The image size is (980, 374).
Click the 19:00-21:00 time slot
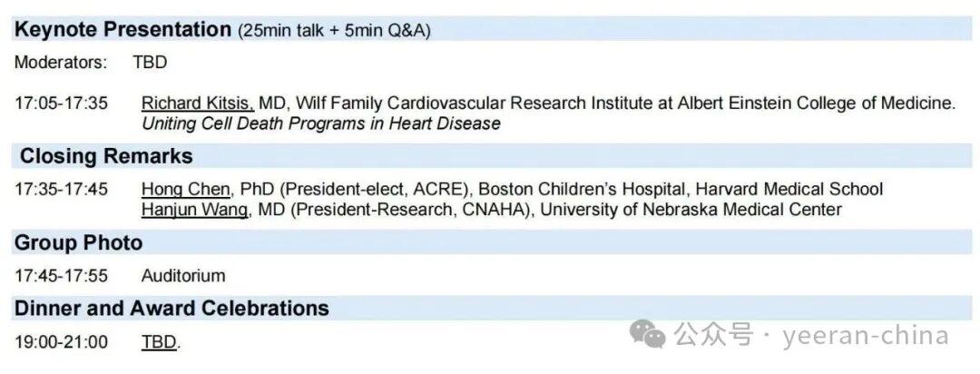click(x=61, y=342)
